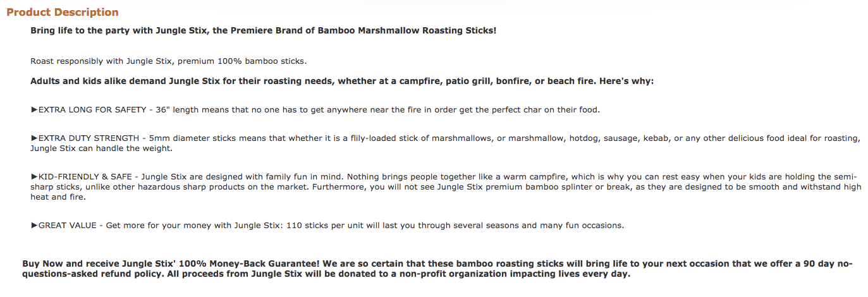This screenshot has height=297, width=868.
Task: Click the arrow bullet before EXTRA DUTY STRENGTH
Action: click(x=34, y=138)
